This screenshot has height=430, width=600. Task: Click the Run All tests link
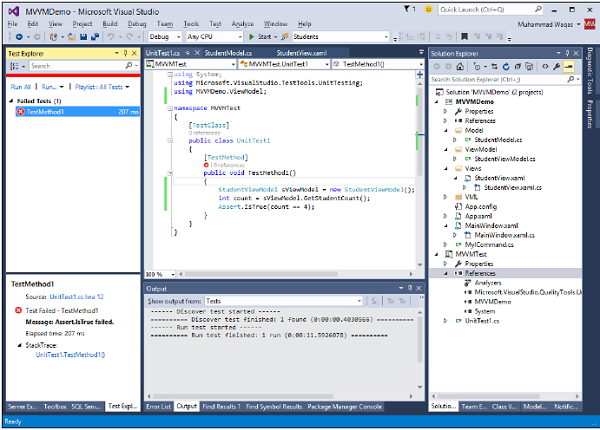coord(20,87)
